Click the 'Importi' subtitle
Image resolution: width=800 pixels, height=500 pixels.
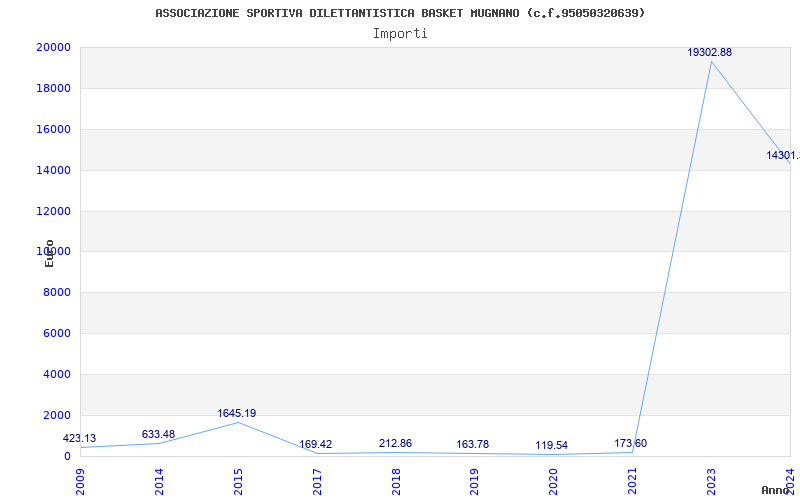tap(400, 34)
